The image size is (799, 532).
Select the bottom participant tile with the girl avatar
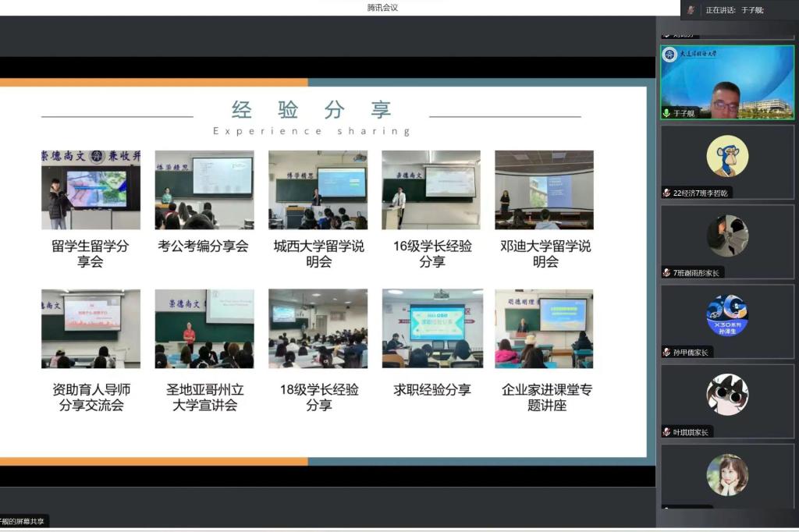point(727,476)
